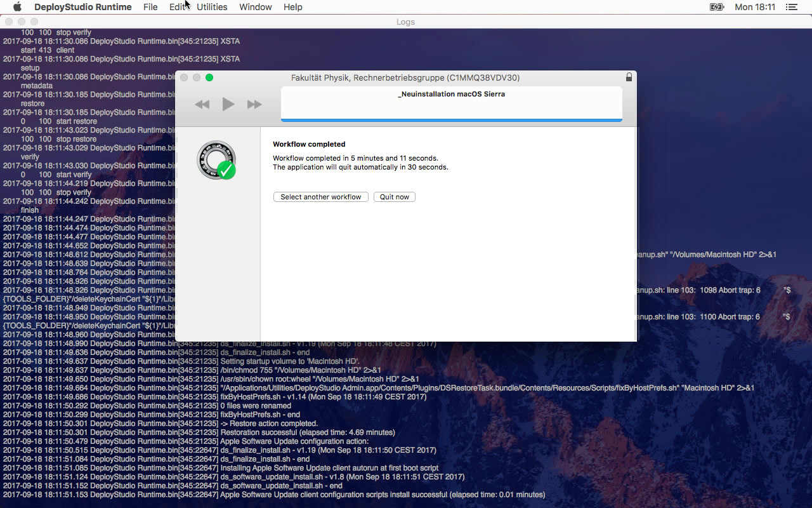
Task: Open the File menu
Action: [150, 7]
